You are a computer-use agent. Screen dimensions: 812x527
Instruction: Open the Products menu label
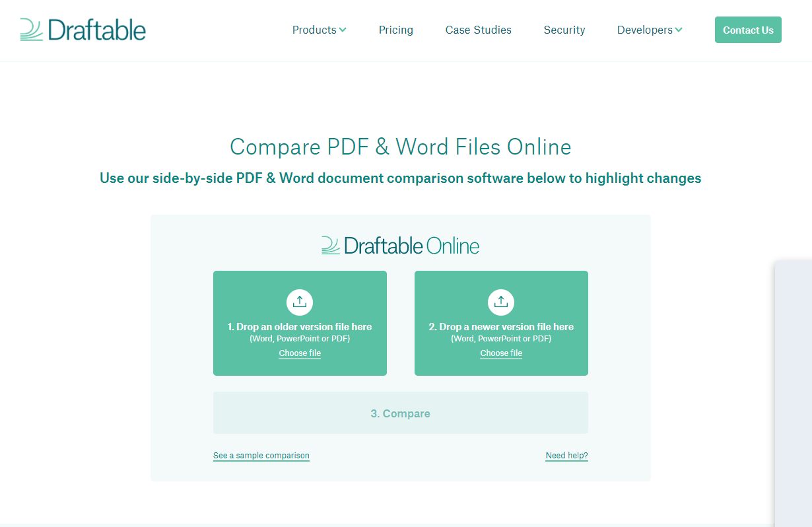[x=314, y=30]
